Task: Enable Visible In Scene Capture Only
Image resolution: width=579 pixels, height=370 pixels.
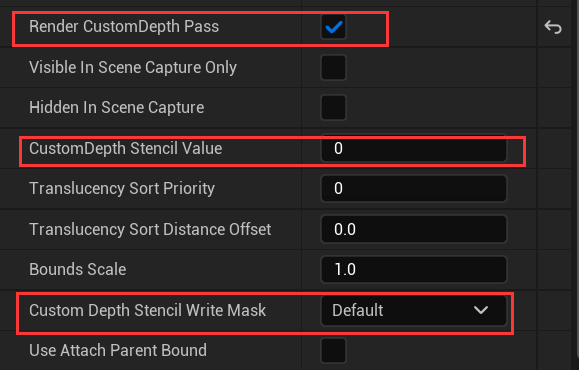Action: tap(333, 68)
